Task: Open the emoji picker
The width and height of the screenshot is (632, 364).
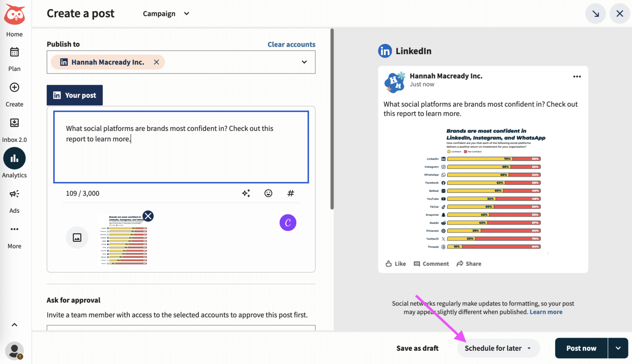Action: point(268,193)
